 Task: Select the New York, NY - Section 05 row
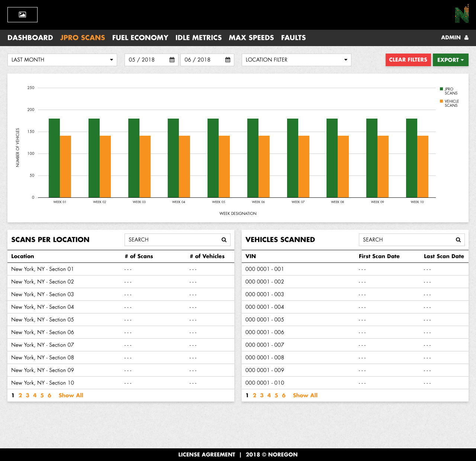pyautogui.click(x=42, y=320)
